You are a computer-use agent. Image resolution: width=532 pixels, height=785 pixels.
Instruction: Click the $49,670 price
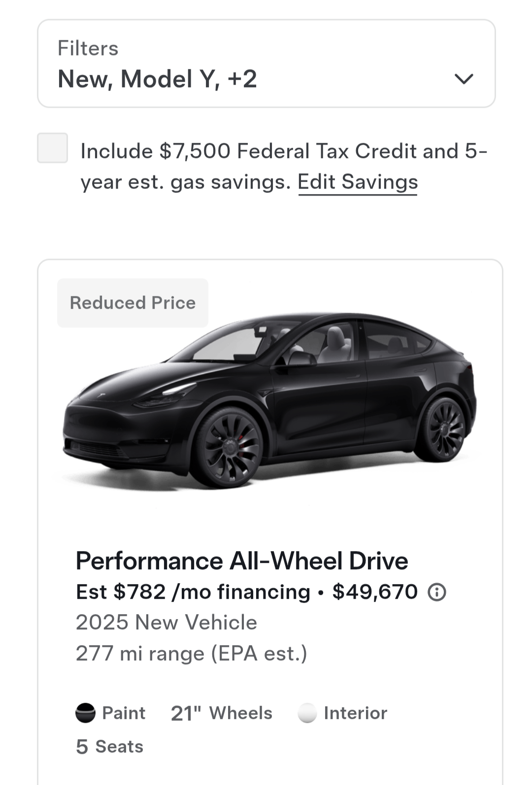375,592
